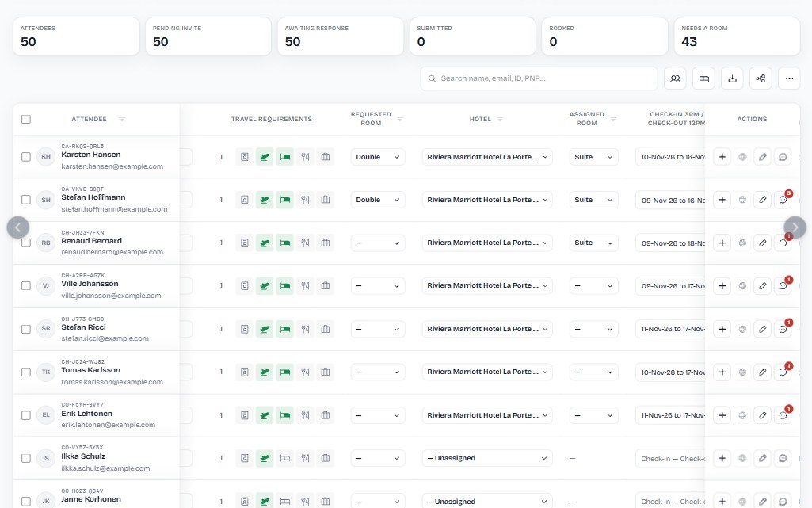
Task: Toggle hotel bed requirement for Ilkka Schulz
Action: click(285, 458)
